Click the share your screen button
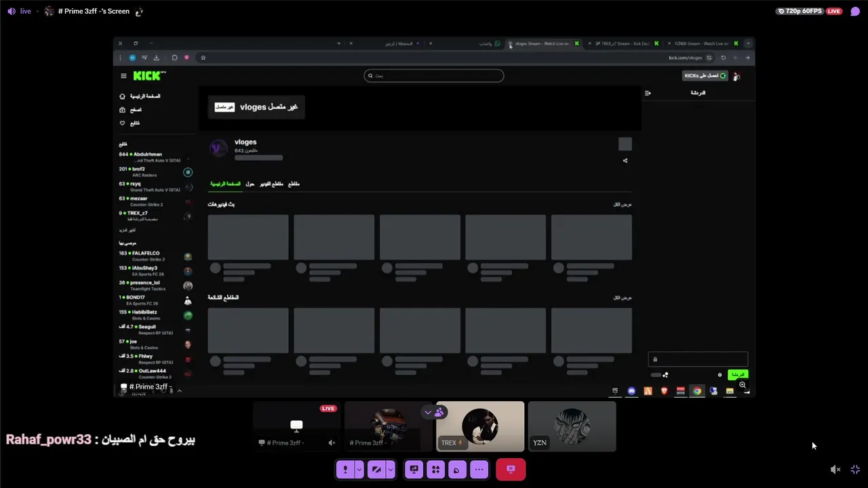Screen dimensions: 868x488 (x=414, y=469)
